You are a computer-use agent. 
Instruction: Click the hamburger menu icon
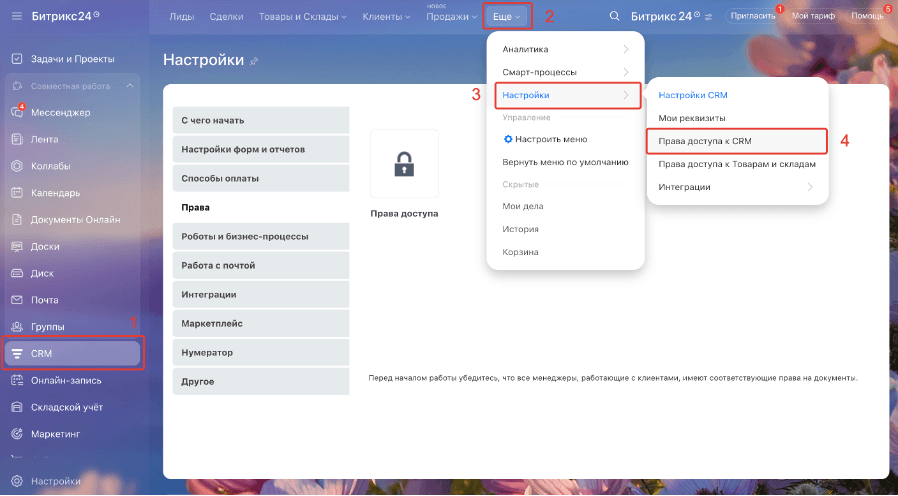click(16, 17)
